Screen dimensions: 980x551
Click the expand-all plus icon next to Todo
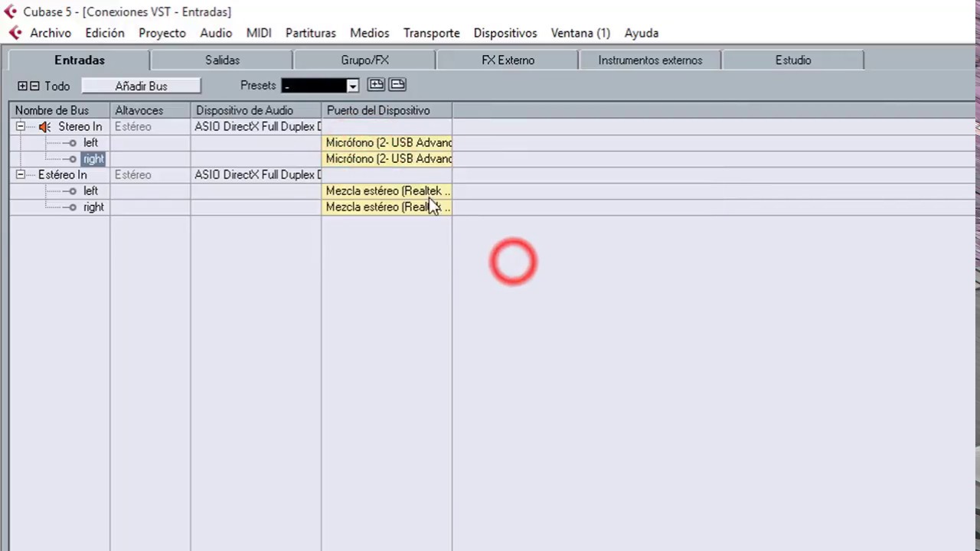point(22,86)
